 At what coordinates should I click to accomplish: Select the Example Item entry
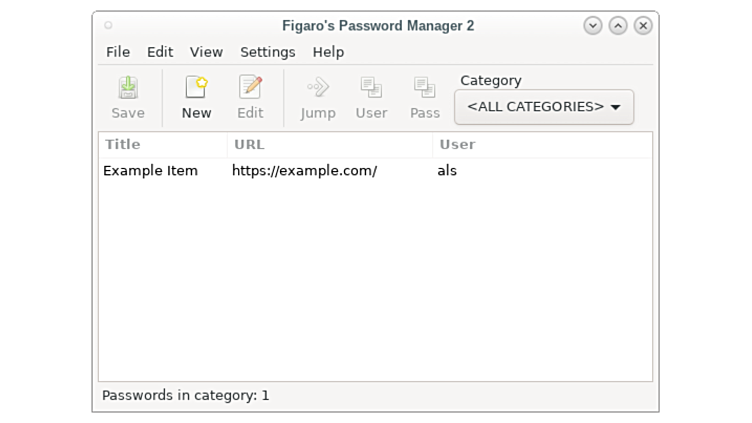coord(151,171)
